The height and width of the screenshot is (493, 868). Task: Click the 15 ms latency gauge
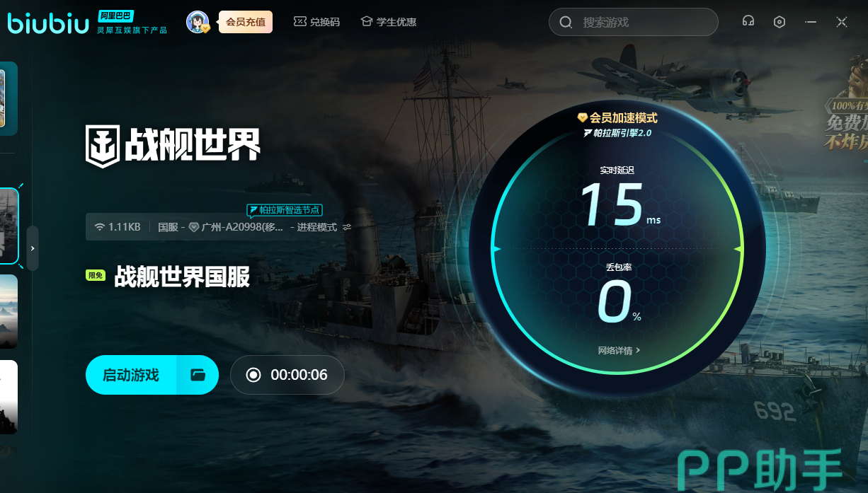point(612,204)
